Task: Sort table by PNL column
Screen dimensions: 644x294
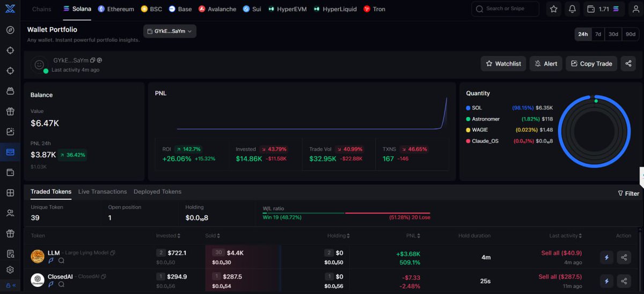Action: click(413, 235)
